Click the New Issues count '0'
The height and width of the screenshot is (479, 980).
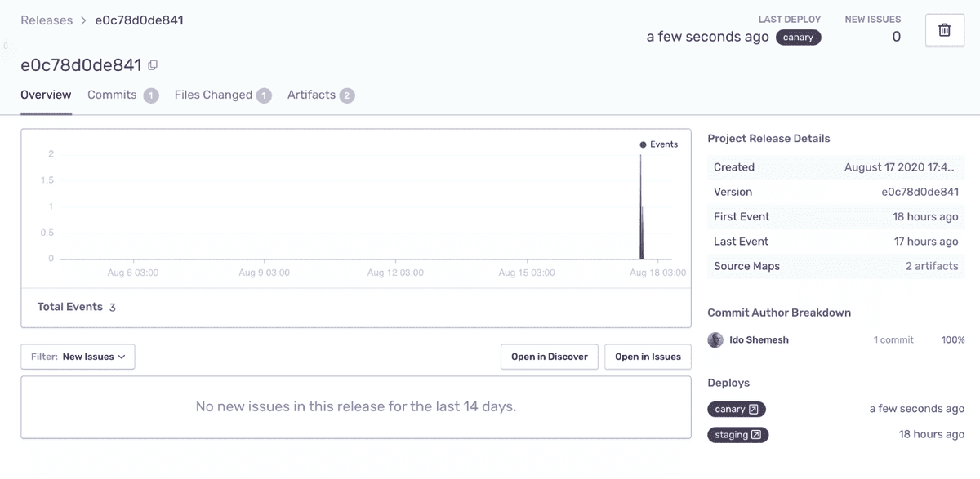pyautogui.click(x=896, y=37)
